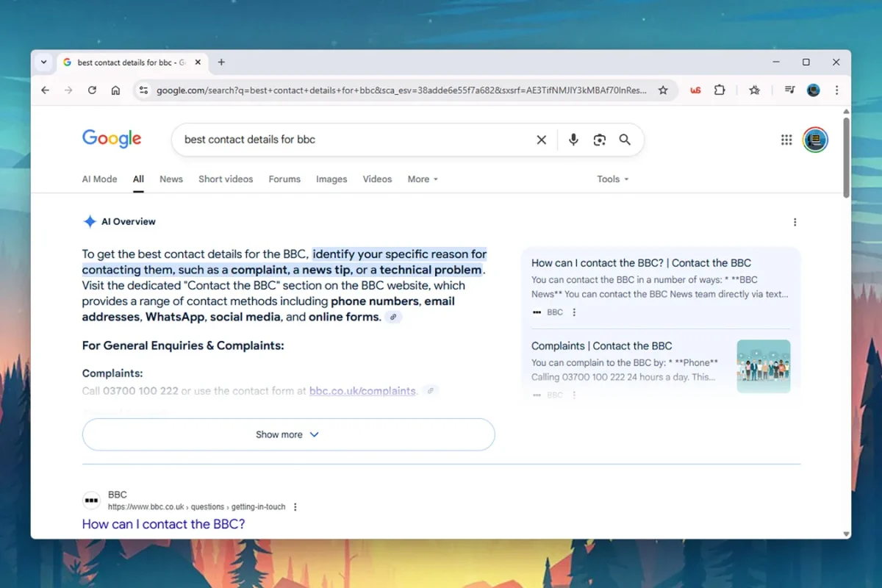Clear the search box with X
882x588 pixels.
[x=542, y=140]
